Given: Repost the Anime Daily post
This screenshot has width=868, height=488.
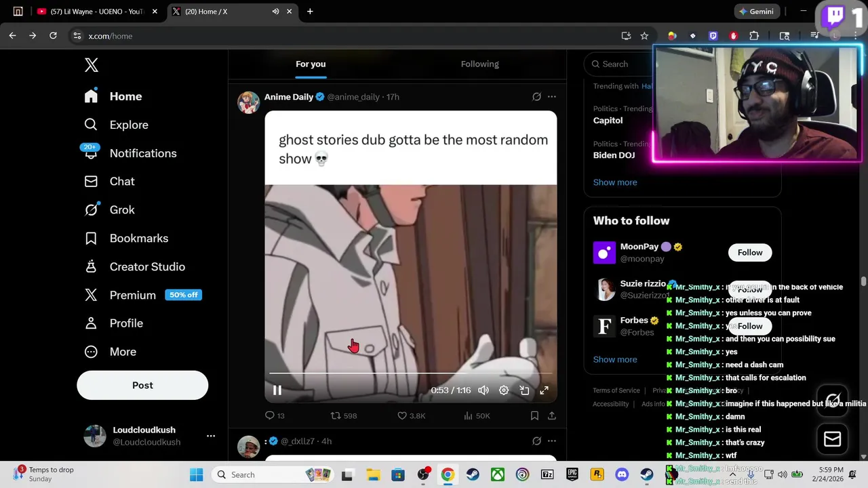Looking at the screenshot, I should pyautogui.click(x=343, y=415).
